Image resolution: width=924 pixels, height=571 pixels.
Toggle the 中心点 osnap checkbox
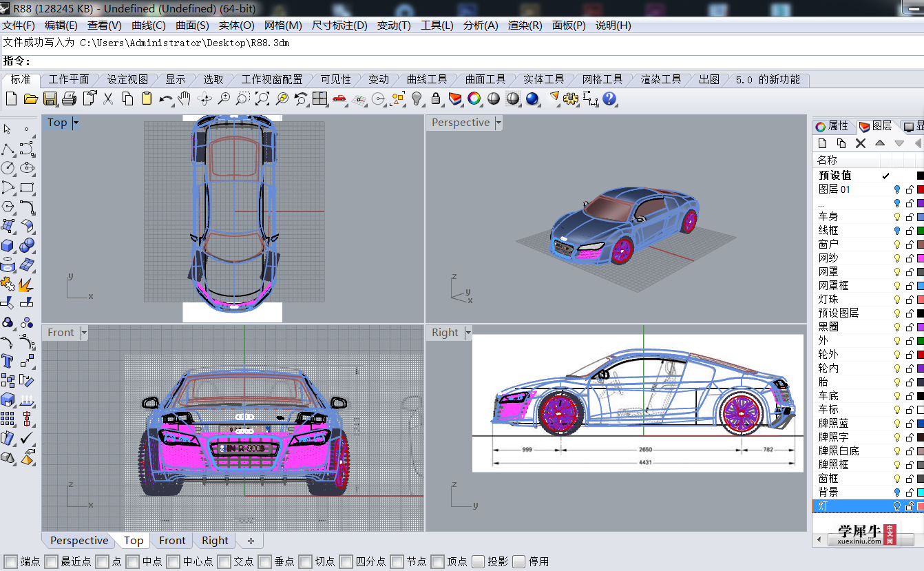point(173,561)
